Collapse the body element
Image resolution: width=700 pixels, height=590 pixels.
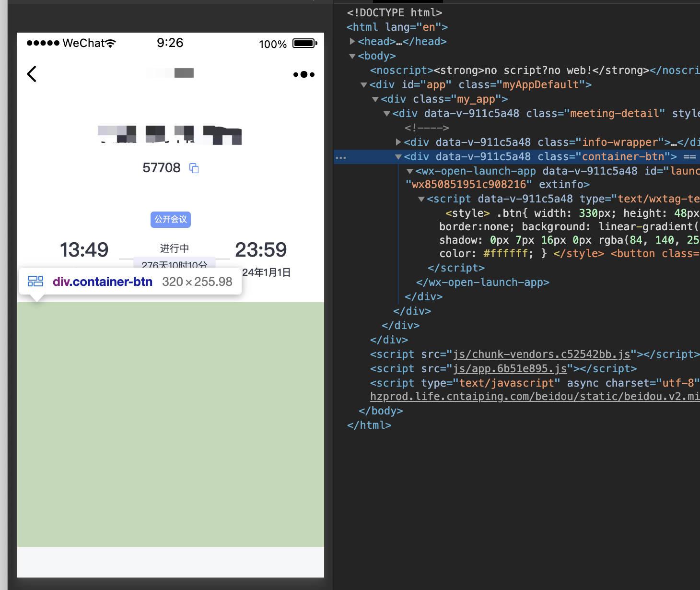(352, 56)
